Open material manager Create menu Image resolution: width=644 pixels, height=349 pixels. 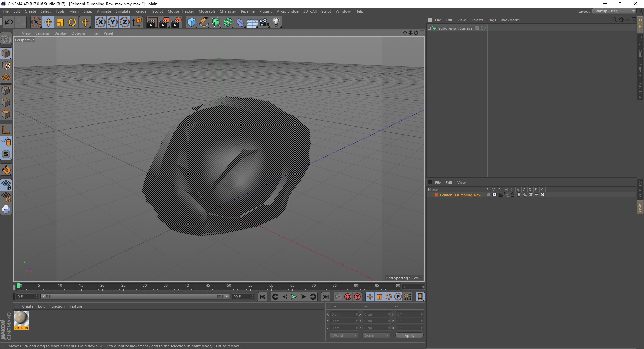click(28, 306)
